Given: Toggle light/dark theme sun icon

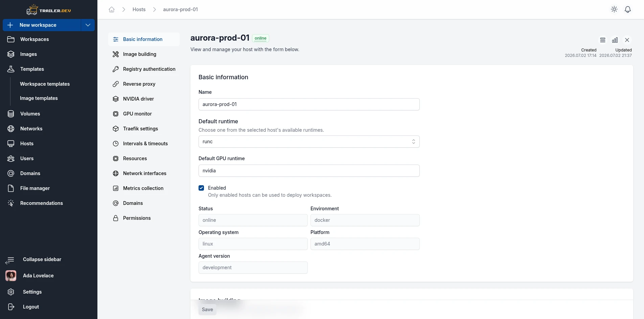Looking at the screenshot, I should coord(614,9).
